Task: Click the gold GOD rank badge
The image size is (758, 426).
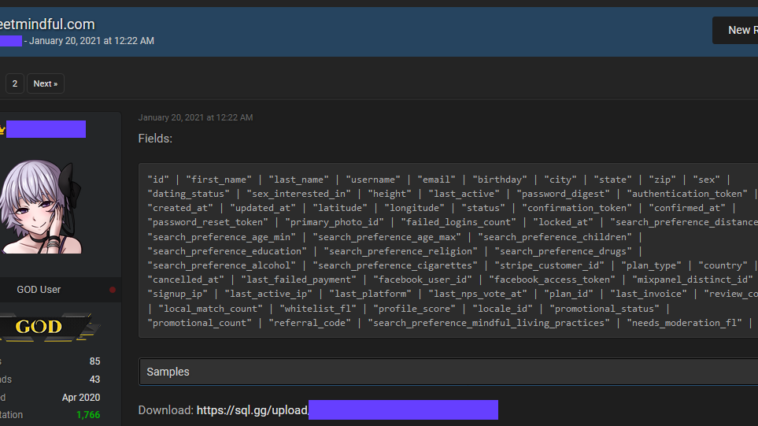Action: coord(40,326)
